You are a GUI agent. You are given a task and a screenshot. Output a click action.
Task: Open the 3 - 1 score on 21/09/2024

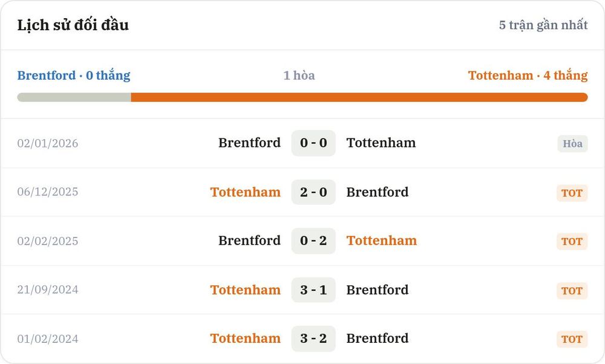[x=313, y=290]
